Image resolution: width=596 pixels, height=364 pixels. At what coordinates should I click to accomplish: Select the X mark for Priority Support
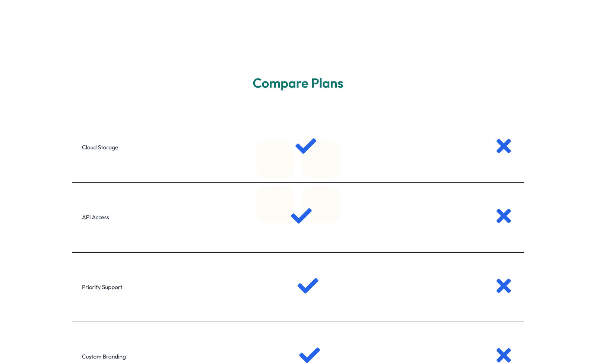[x=504, y=286]
